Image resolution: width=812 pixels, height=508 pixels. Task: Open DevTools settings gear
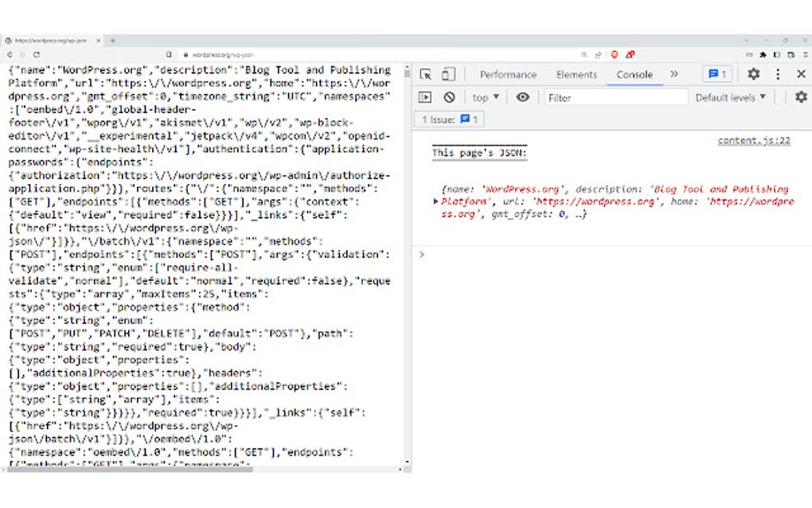(753, 74)
